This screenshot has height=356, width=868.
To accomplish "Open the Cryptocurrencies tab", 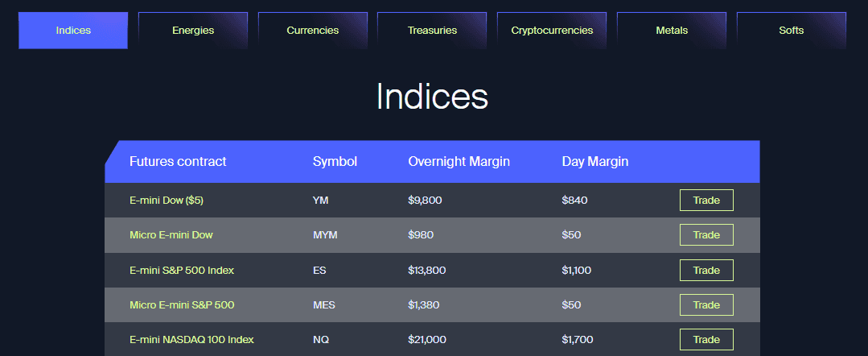I will tap(552, 31).
